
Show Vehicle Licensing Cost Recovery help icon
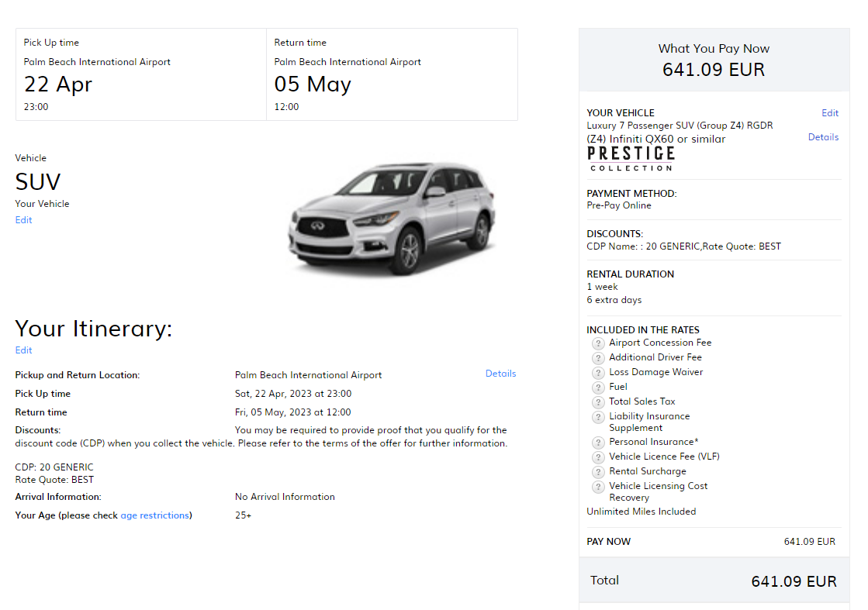click(x=598, y=487)
